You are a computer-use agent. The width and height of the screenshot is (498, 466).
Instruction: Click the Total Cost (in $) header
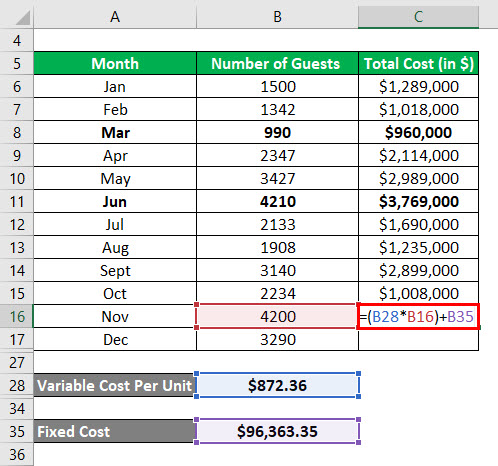pyautogui.click(x=418, y=63)
